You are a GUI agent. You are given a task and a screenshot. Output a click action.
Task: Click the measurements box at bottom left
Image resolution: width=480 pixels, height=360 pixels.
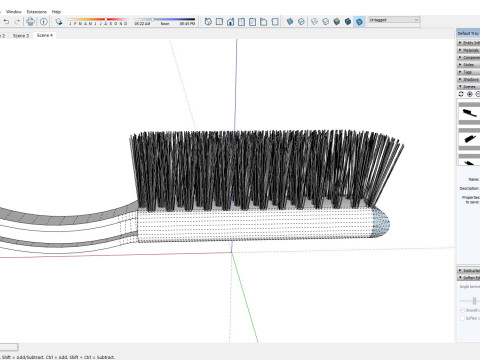click(9, 347)
